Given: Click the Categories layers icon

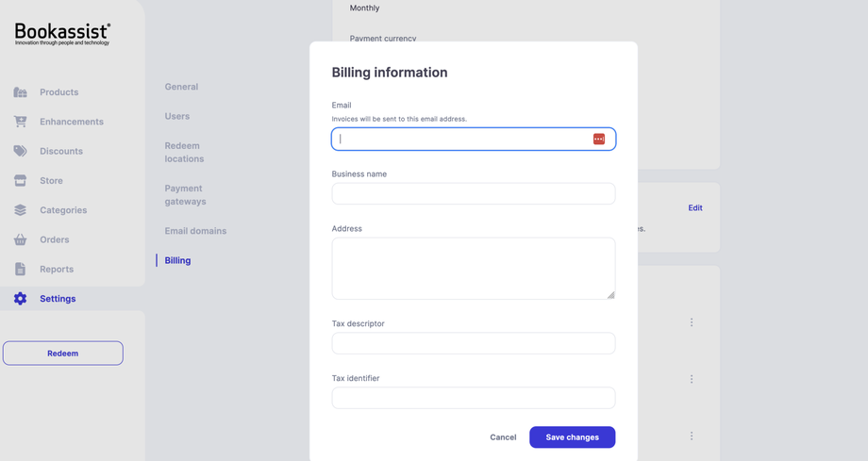Looking at the screenshot, I should click(20, 210).
